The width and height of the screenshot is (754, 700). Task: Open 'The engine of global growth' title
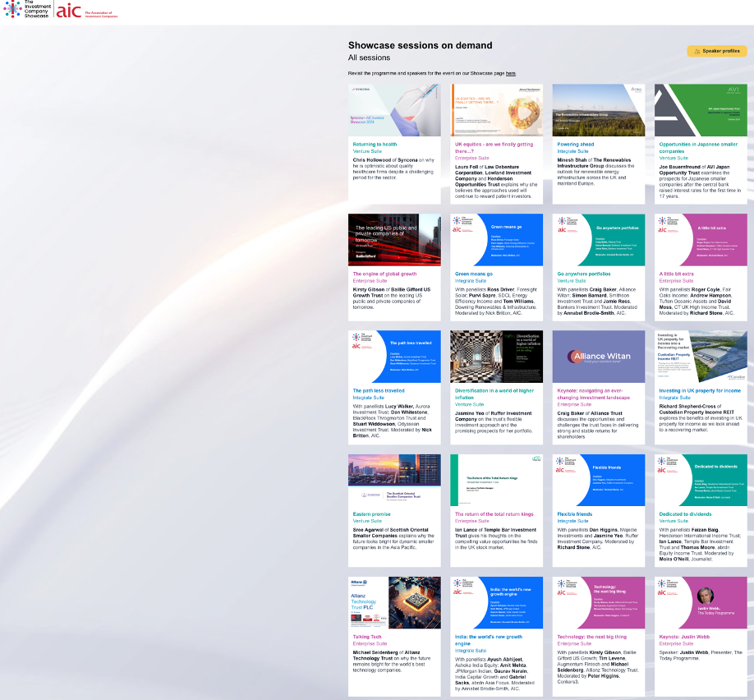[384, 274]
